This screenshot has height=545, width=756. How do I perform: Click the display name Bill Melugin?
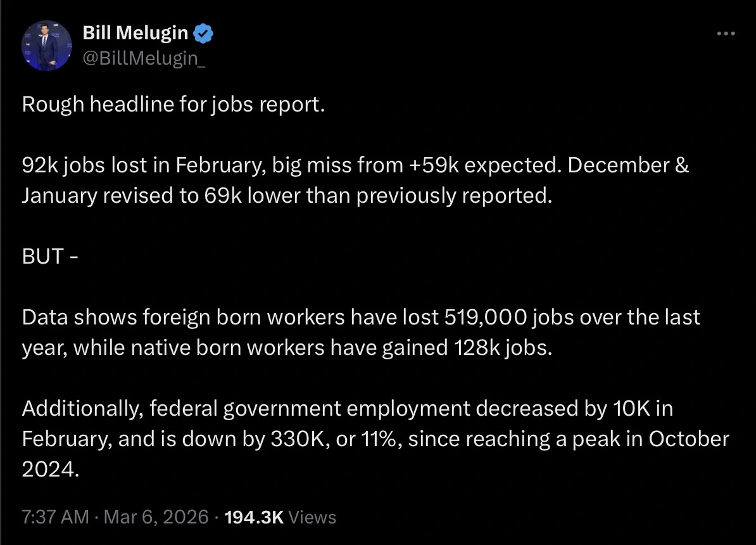coord(136,32)
